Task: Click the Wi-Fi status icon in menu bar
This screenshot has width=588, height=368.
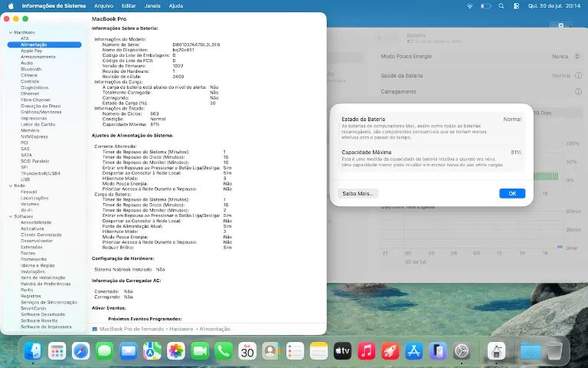Action: click(x=470, y=6)
